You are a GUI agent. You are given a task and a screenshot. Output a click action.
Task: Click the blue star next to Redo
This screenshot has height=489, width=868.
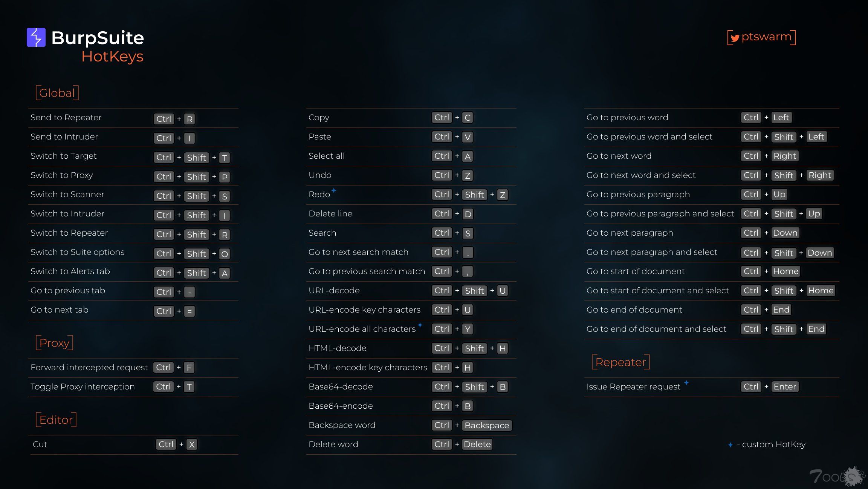(334, 190)
